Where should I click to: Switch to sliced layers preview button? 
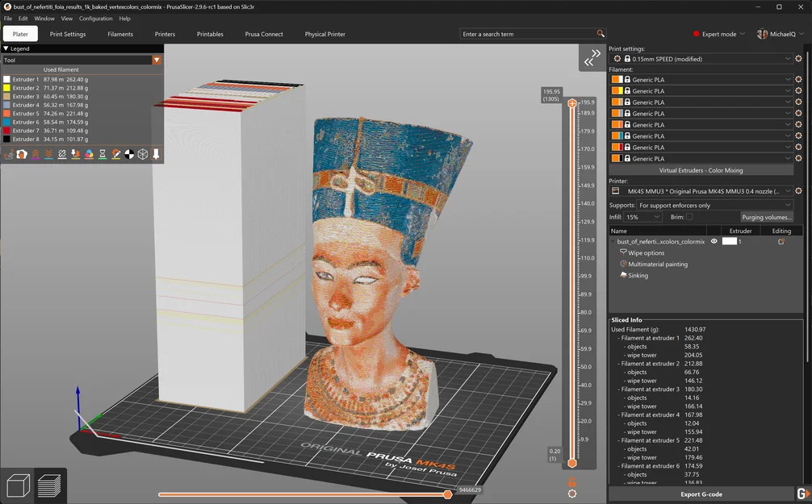click(x=49, y=486)
